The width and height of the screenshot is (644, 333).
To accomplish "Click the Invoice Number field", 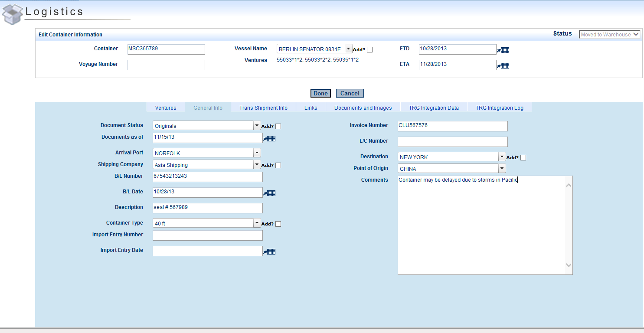I will [x=452, y=126].
